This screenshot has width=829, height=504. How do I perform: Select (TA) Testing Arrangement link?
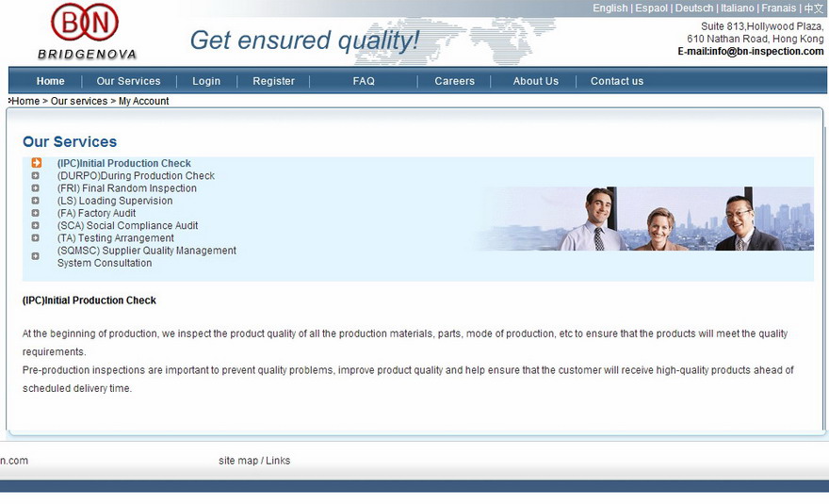click(x=115, y=238)
